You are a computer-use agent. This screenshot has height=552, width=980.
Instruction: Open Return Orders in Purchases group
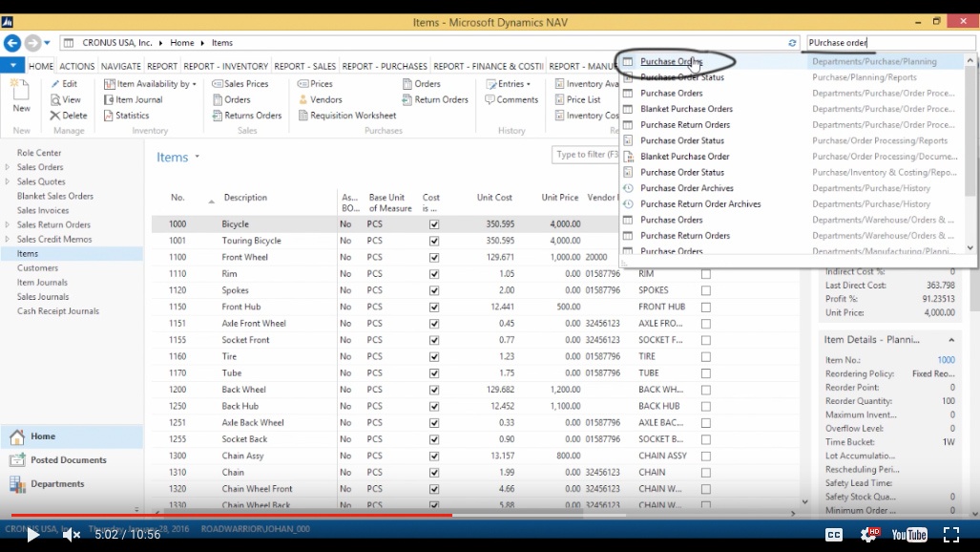click(x=435, y=99)
